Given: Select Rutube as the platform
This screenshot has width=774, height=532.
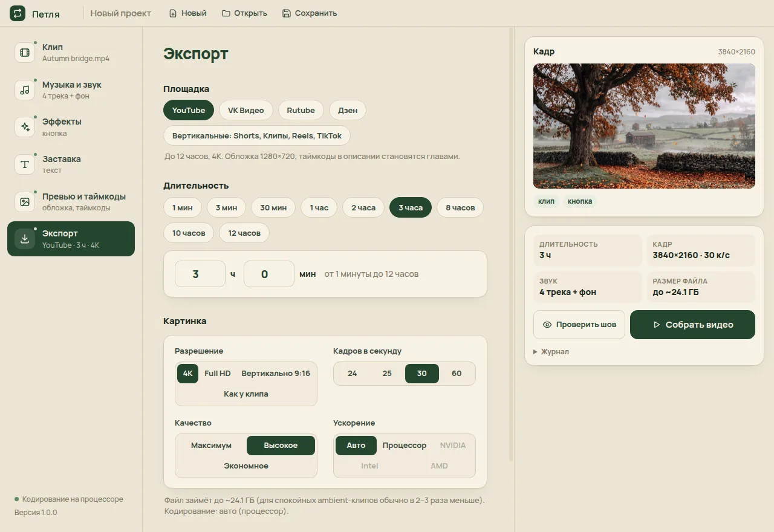Looking at the screenshot, I should click(301, 110).
